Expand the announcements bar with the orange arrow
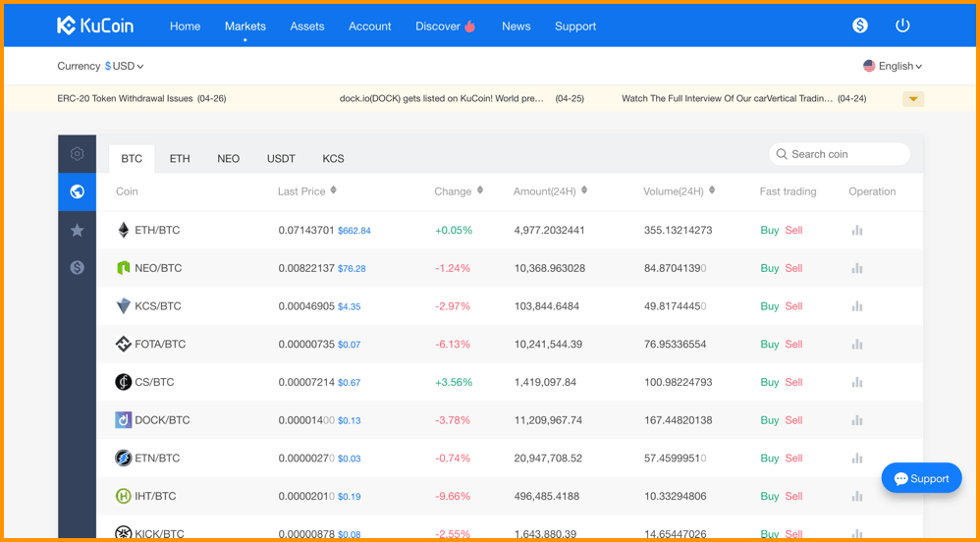The image size is (980, 542). (x=913, y=99)
